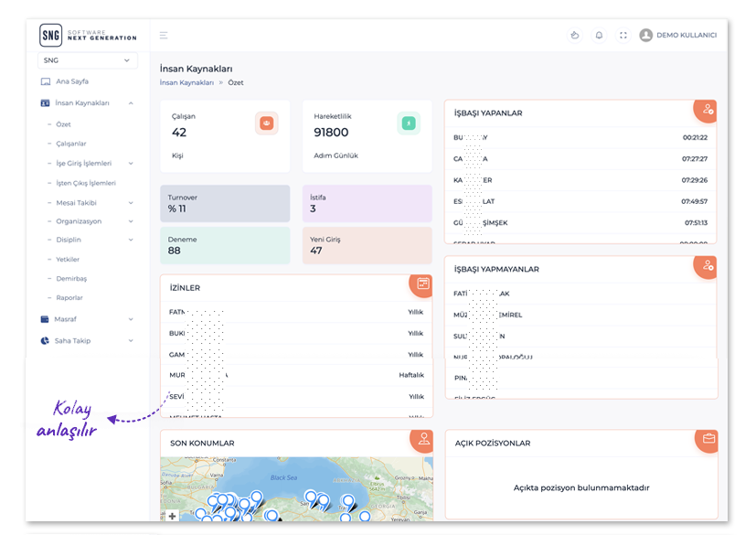Click the İzinler panel calendar icon

422,284
